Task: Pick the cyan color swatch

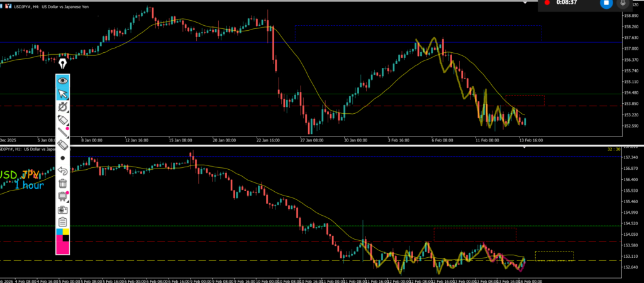Action: coord(60,232)
